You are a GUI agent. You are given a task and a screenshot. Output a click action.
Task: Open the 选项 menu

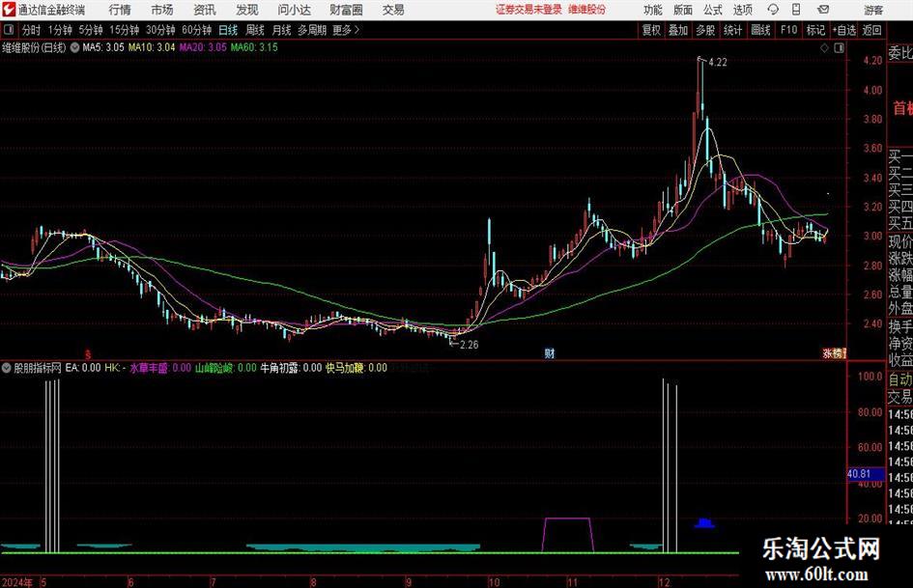coord(742,10)
